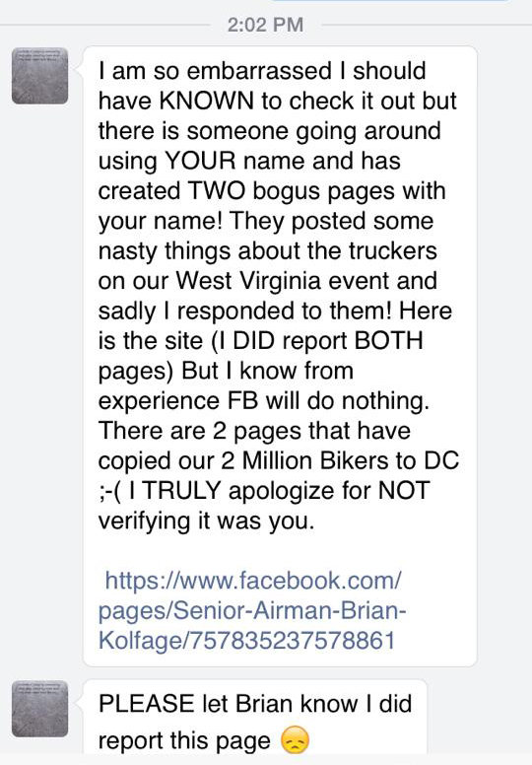Tap the 'I am so embarrassed' opening line

point(262,71)
